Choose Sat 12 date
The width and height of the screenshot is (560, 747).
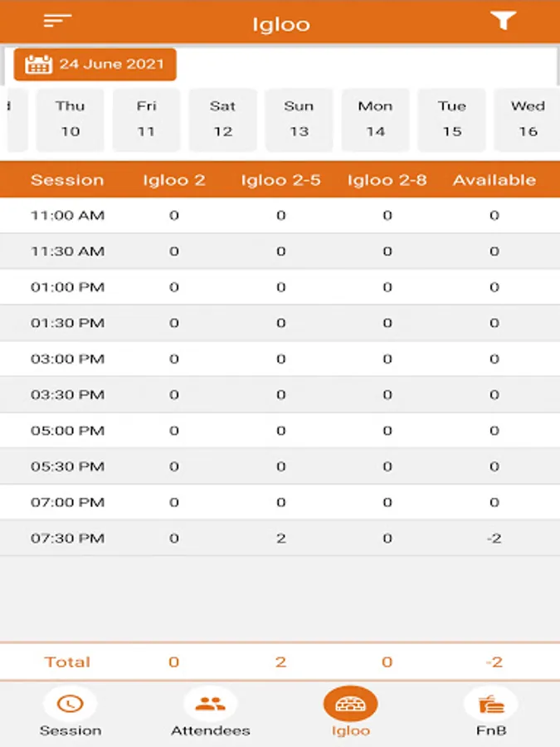222,119
